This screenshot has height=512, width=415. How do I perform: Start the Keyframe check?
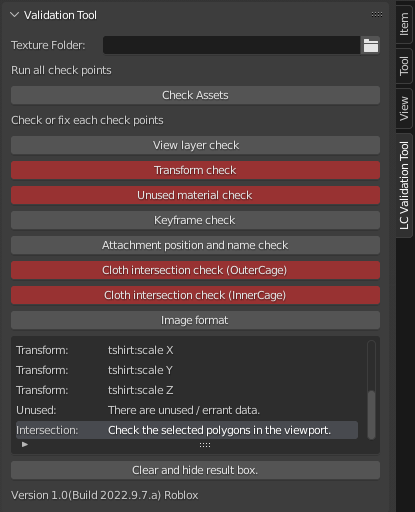click(x=195, y=220)
